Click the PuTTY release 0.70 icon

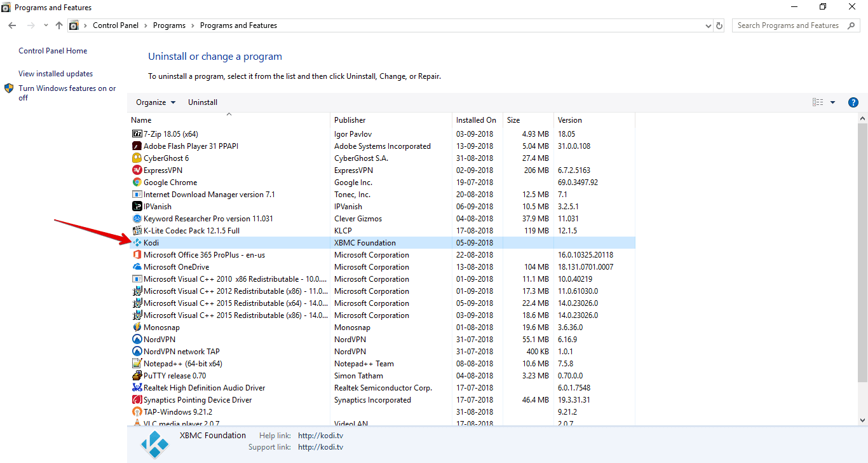tap(137, 376)
